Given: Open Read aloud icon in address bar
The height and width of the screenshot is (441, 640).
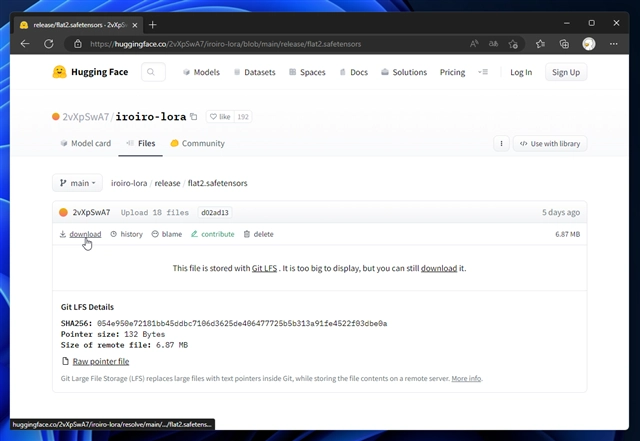Looking at the screenshot, I should [474, 44].
